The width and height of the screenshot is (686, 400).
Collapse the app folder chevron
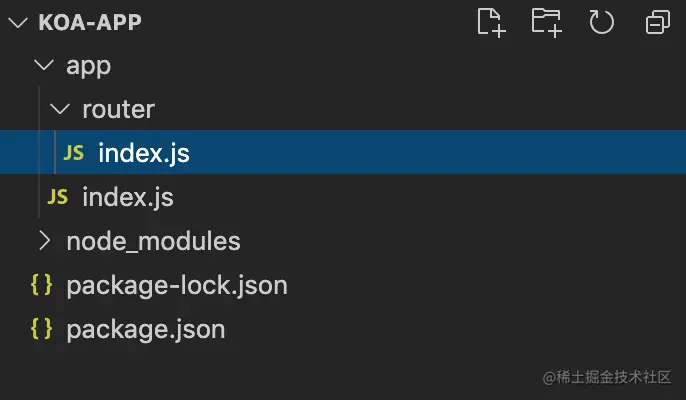44,66
